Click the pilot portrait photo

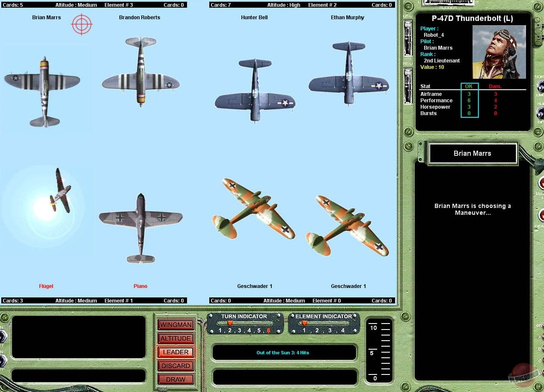coord(499,52)
